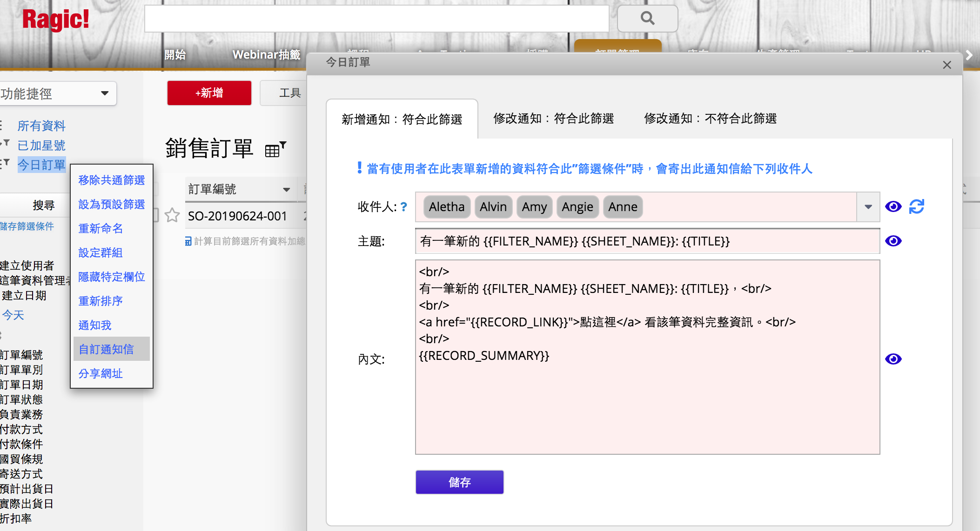980x531 pixels.
Task: Click the 內文 body text area
Action: 647,357
